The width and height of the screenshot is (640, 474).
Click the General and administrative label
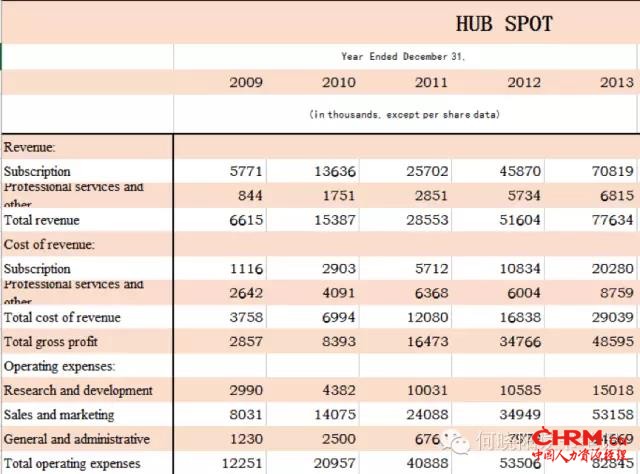(x=77, y=439)
